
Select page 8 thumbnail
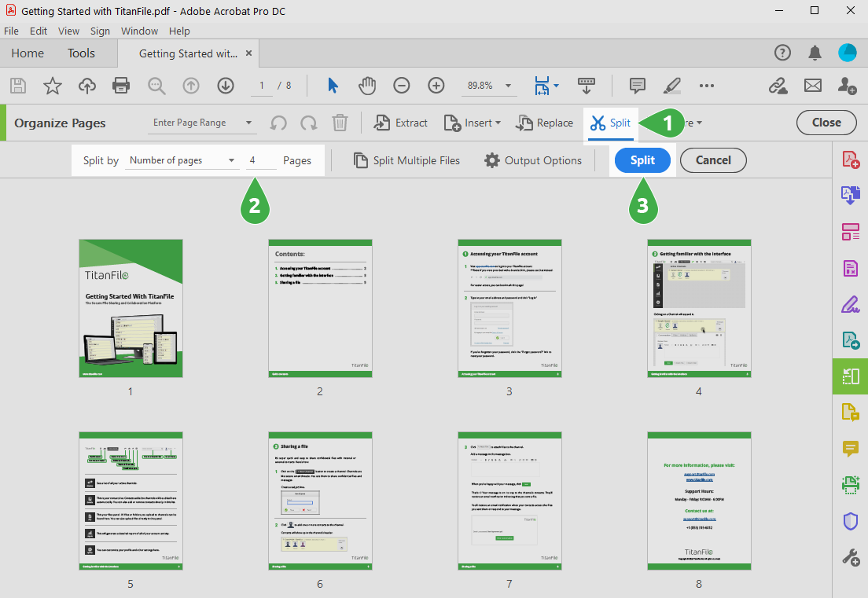pyautogui.click(x=699, y=501)
